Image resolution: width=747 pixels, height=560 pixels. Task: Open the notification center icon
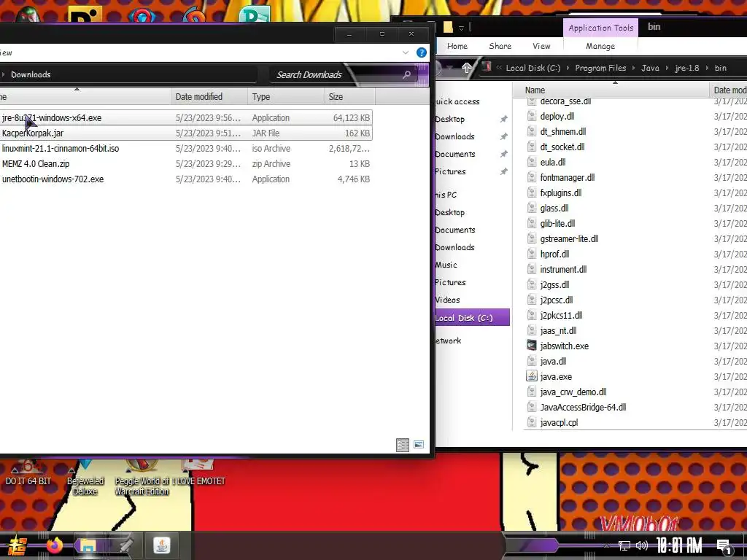coord(724,546)
